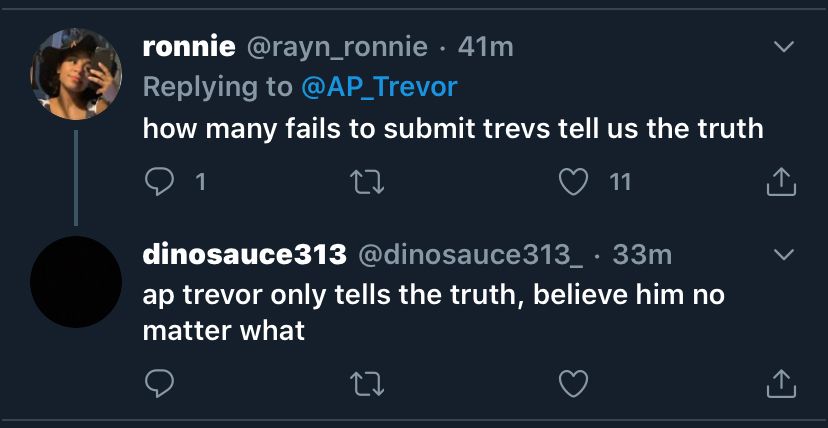View dinosauce313's black profile picture
This screenshot has width=828, height=428.
click(x=76, y=281)
